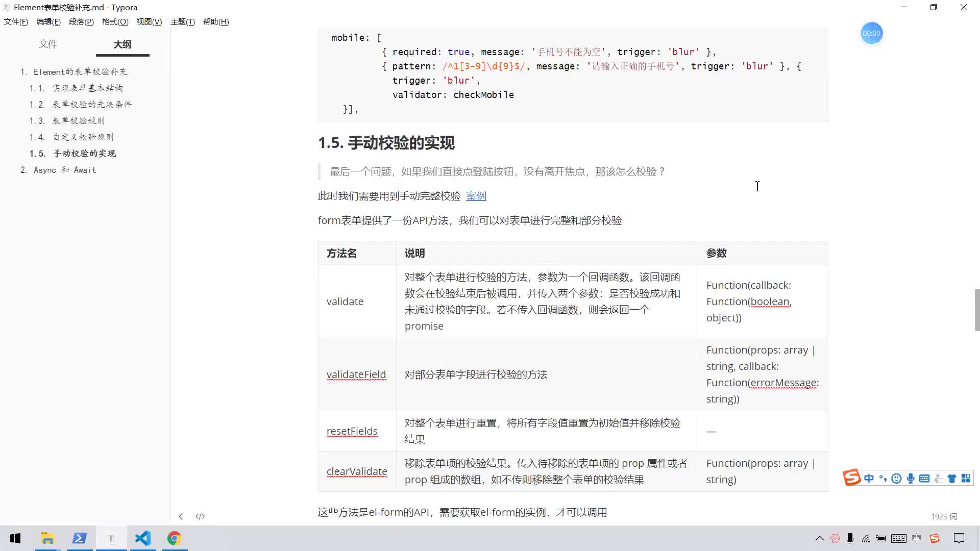Viewport: 980px width, 551px height.
Task: Open the battery status tray icon
Action: coord(881,538)
